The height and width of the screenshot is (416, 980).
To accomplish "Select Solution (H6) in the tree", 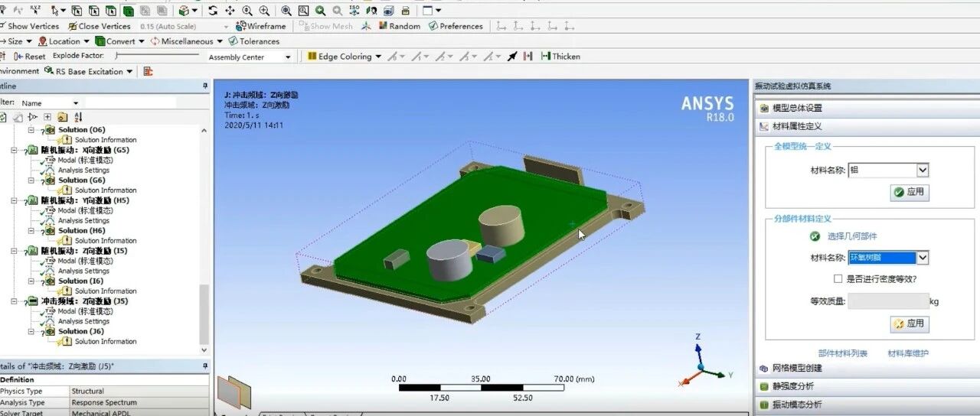I will pos(82,230).
